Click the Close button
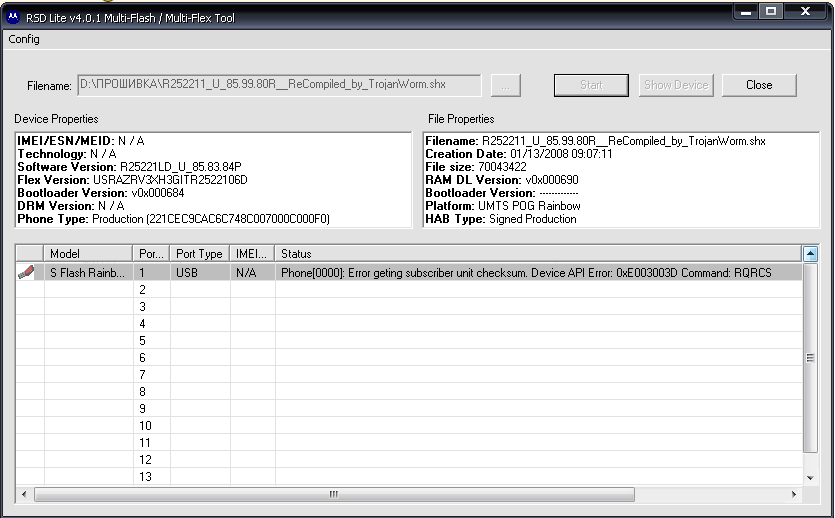835x518 pixels. 759,85
